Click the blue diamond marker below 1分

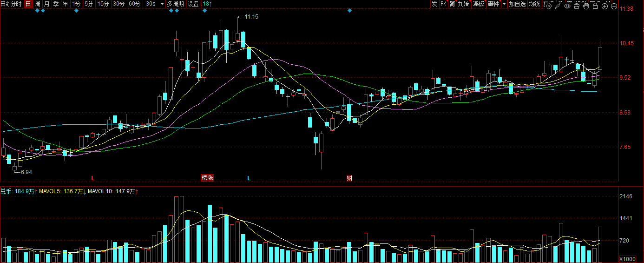click(x=76, y=11)
